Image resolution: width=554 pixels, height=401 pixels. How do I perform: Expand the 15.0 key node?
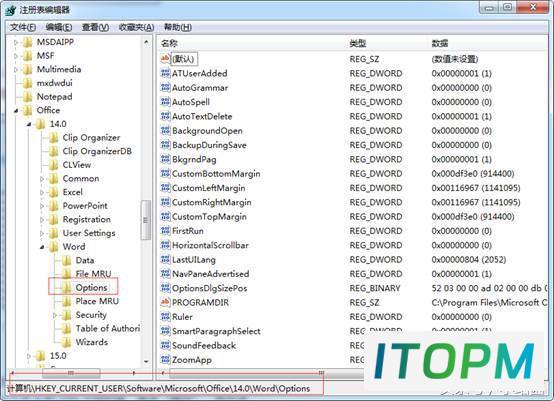click(x=29, y=356)
